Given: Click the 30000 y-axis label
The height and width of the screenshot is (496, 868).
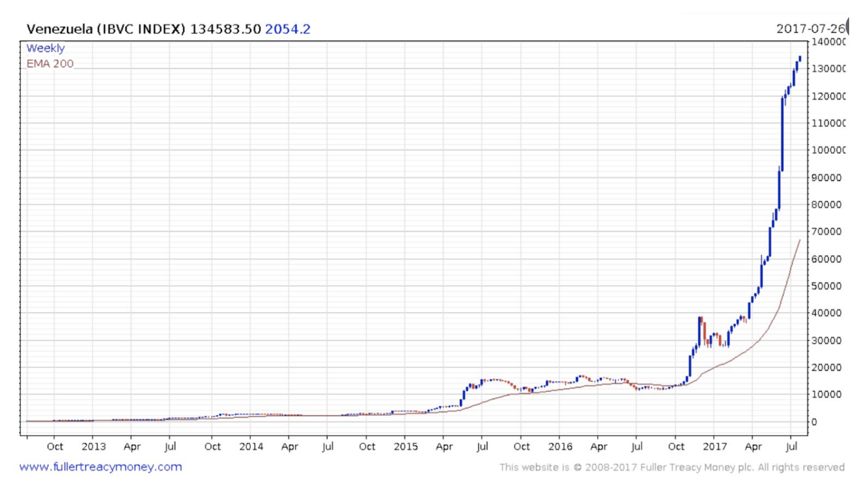Looking at the screenshot, I should tap(826, 341).
